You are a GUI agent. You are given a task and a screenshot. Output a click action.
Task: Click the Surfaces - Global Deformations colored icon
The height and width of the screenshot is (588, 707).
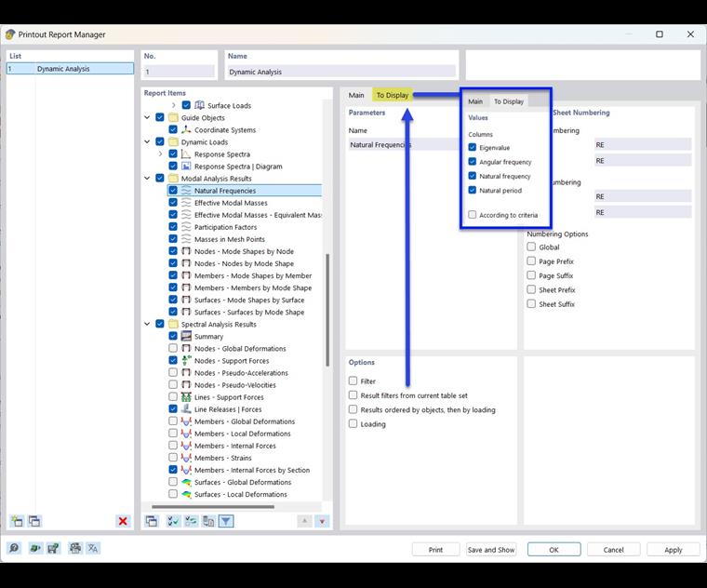coord(186,482)
